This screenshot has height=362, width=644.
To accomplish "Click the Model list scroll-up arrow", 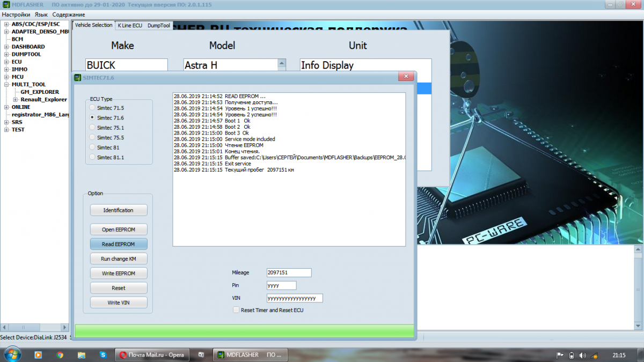I will click(282, 64).
